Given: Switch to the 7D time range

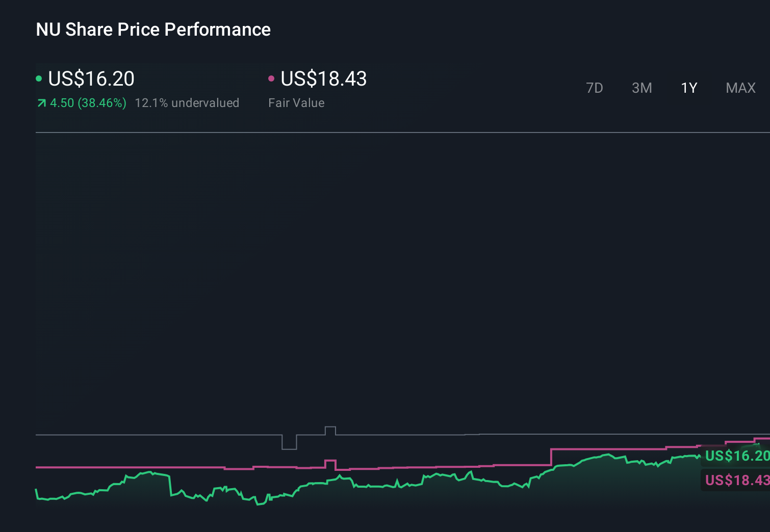Looking at the screenshot, I should coord(595,88).
